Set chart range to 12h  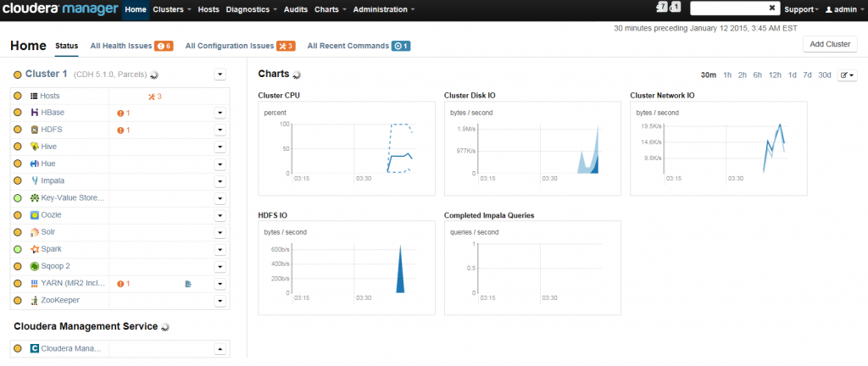(775, 75)
